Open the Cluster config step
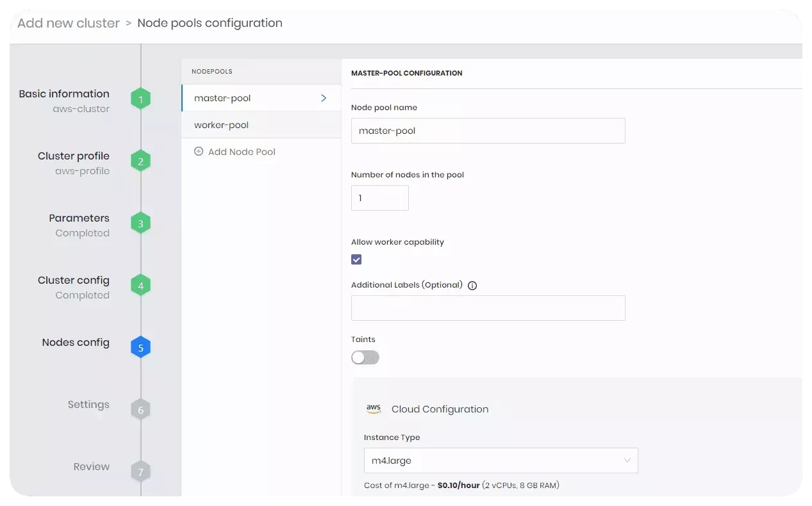This screenshot has height=506, width=812. click(74, 280)
